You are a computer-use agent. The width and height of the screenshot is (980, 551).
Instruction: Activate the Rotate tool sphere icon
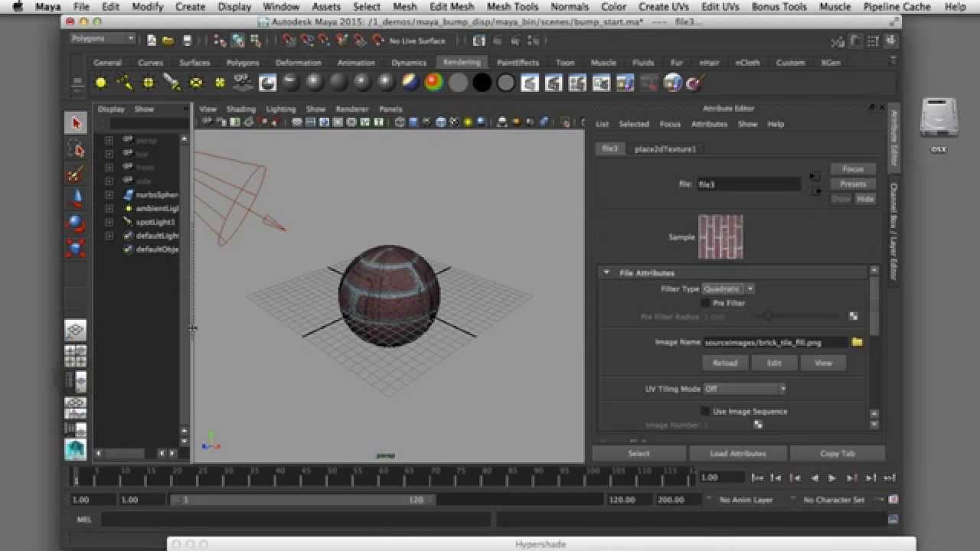[76, 223]
